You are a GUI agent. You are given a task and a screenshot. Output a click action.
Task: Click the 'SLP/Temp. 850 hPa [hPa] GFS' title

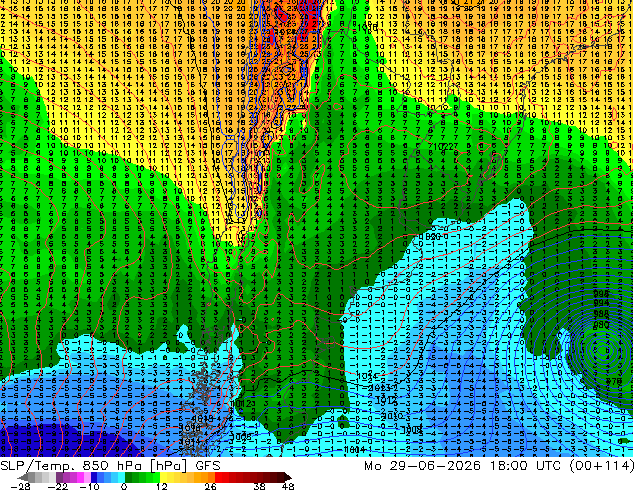(110, 466)
